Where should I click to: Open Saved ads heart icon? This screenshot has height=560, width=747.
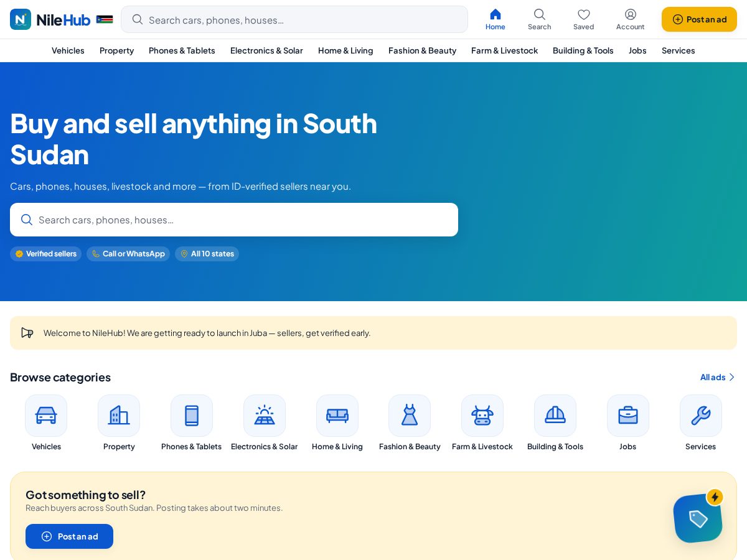584,19
